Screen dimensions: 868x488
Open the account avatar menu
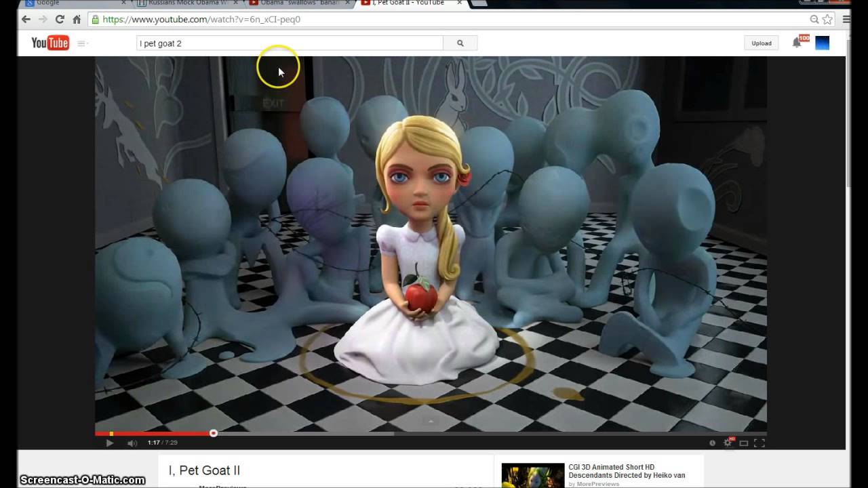point(823,43)
